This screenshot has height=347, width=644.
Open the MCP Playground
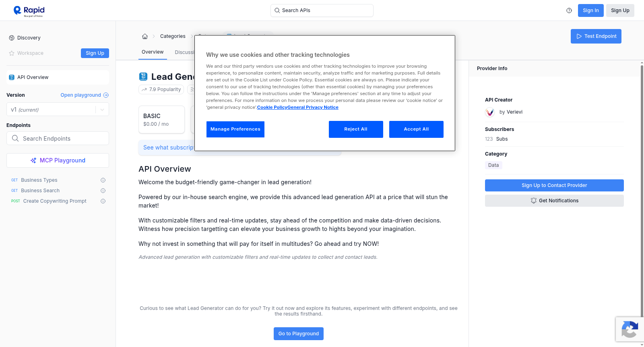[x=58, y=160]
